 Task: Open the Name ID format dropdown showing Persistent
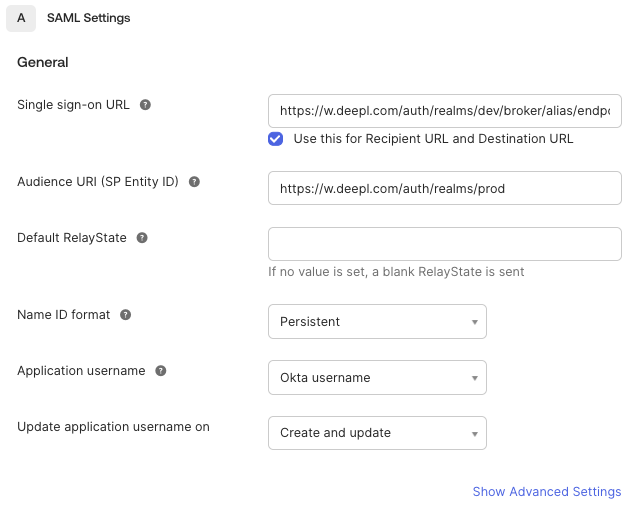(x=377, y=322)
